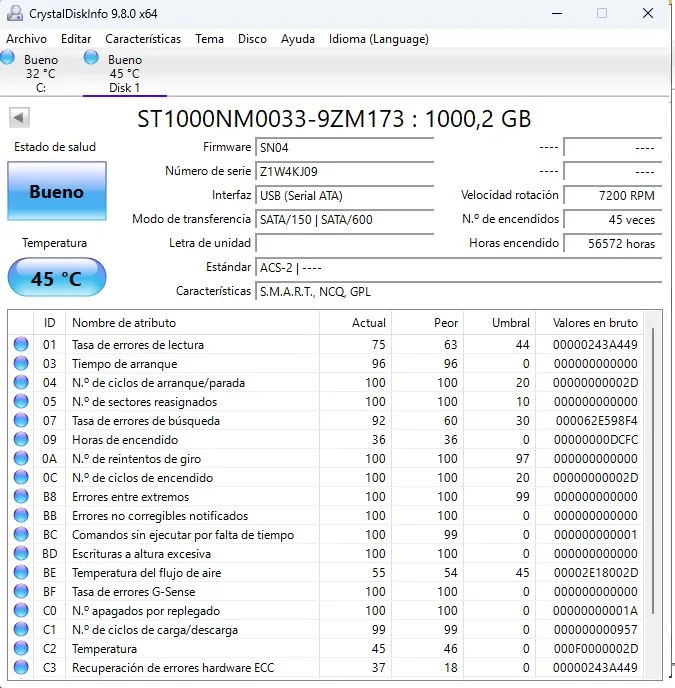Open the Características menu

[143, 39]
